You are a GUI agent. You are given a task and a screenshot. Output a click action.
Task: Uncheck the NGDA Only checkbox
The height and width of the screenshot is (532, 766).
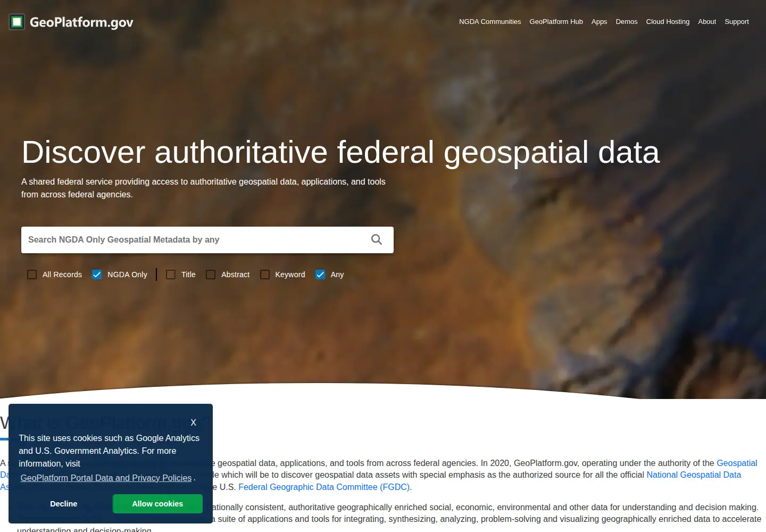[97, 275]
